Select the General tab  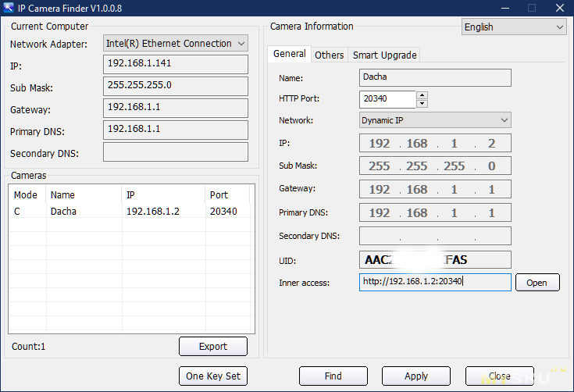click(x=289, y=54)
